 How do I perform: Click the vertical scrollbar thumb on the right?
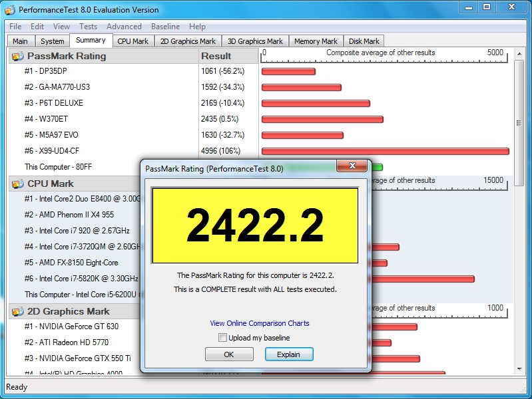pyautogui.click(x=519, y=123)
